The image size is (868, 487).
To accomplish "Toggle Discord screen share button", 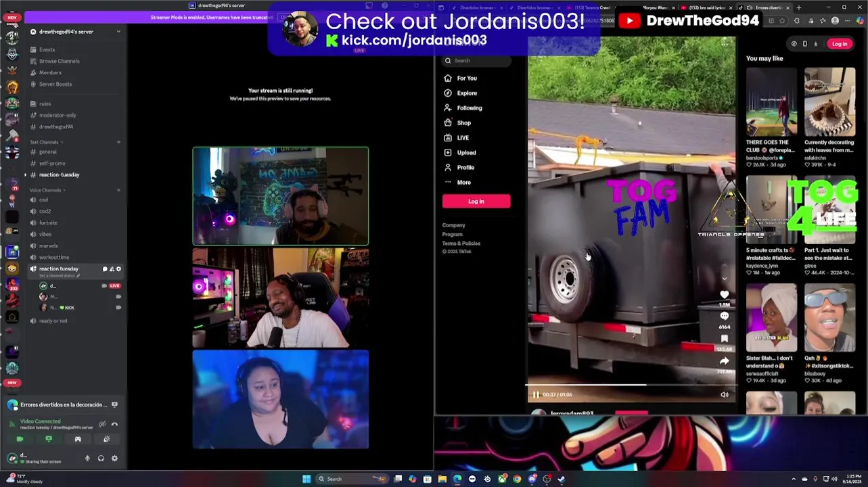I will click(x=49, y=440).
